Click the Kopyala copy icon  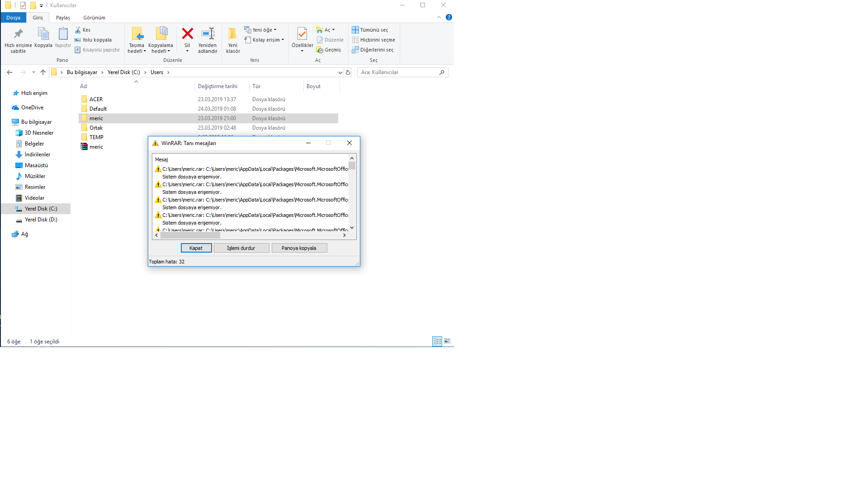(x=43, y=34)
